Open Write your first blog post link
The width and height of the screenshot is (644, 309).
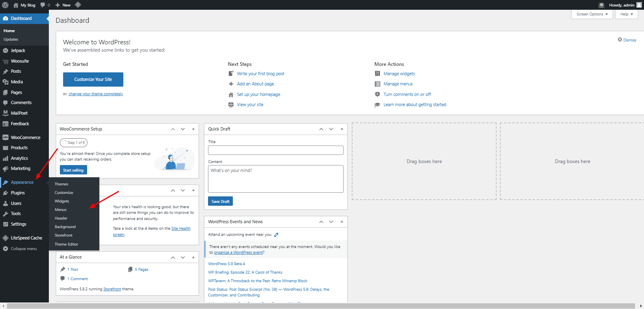click(261, 74)
